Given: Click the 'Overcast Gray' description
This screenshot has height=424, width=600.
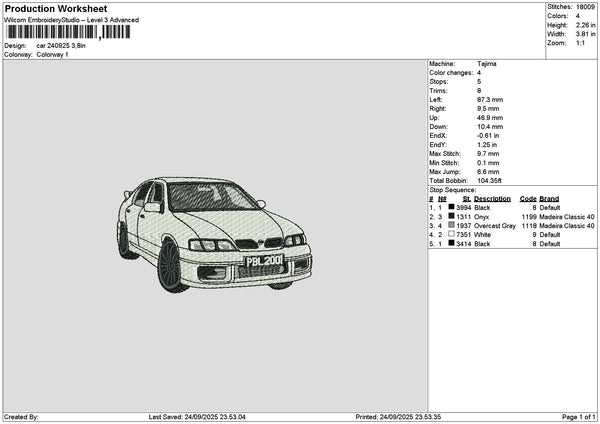Looking at the screenshot, I should pyautogui.click(x=495, y=226).
